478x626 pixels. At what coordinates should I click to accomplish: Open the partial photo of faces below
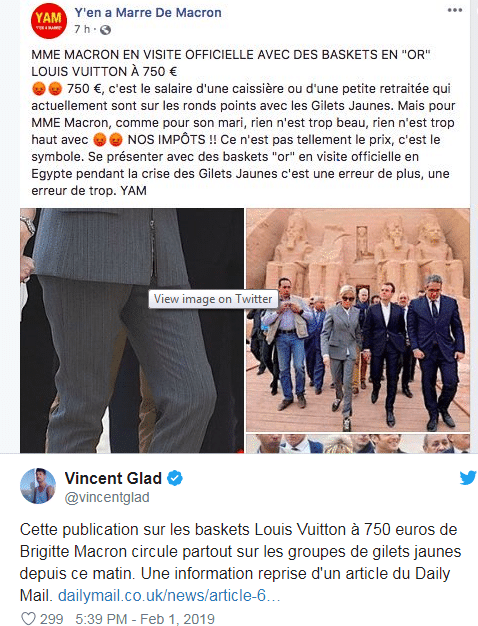[x=358, y=444]
